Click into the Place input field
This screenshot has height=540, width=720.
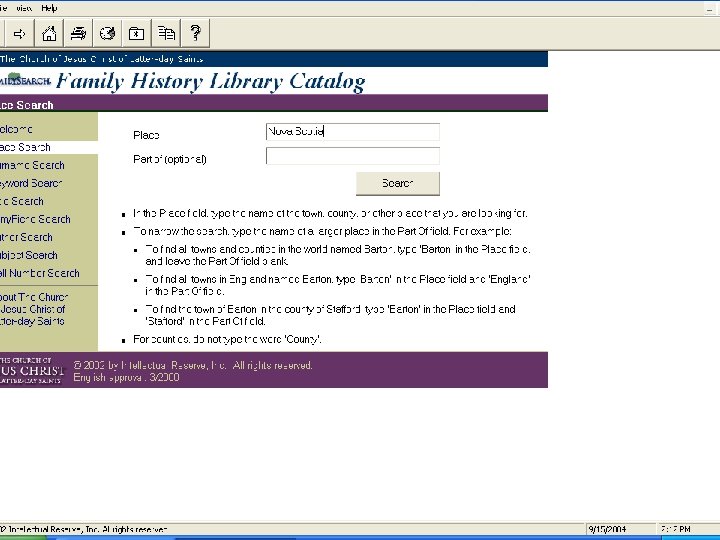[x=353, y=132]
